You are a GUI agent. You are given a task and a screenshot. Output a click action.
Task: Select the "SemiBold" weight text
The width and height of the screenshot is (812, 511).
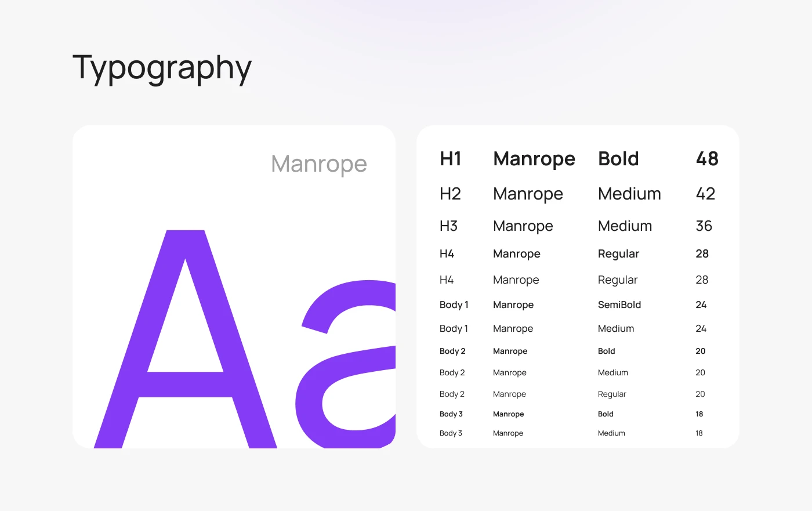(x=619, y=305)
